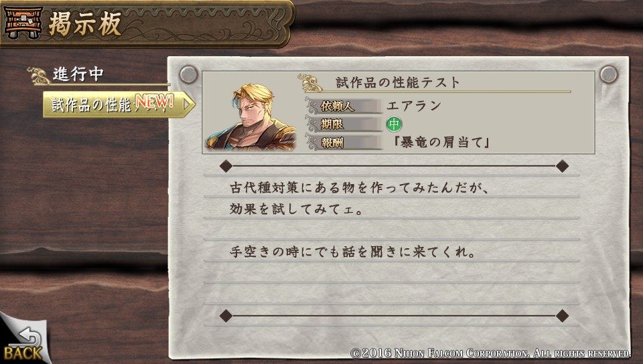Click the ornament icon beside the quest title
Viewport: 643px width, 364px height.
310,83
